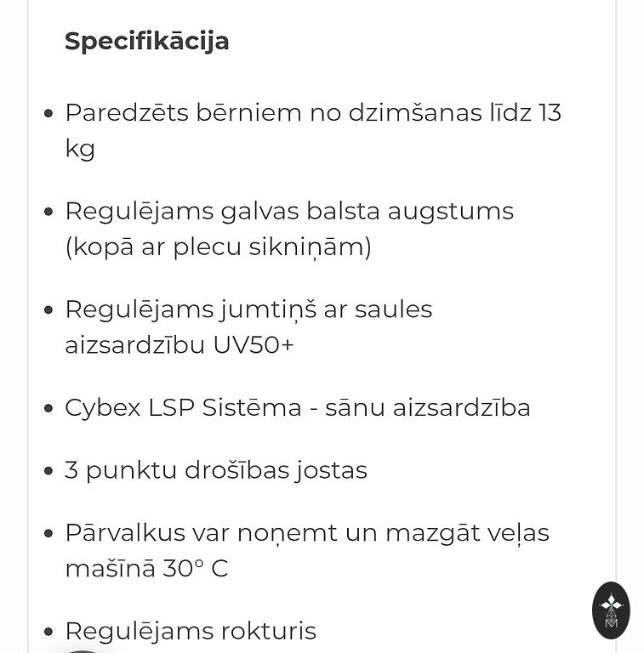Click the 'mašīnā 30° C' text

[x=146, y=569]
